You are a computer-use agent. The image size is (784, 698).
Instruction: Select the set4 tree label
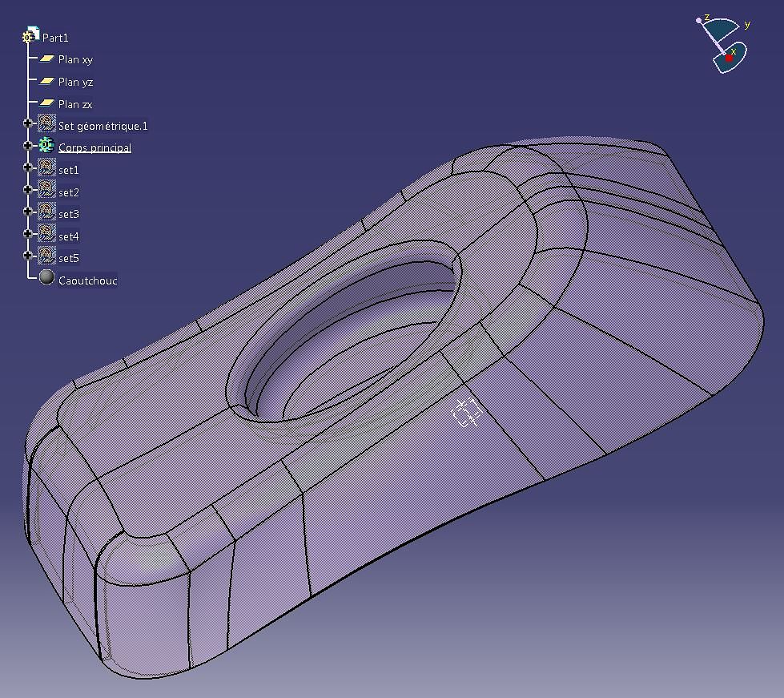[69, 236]
